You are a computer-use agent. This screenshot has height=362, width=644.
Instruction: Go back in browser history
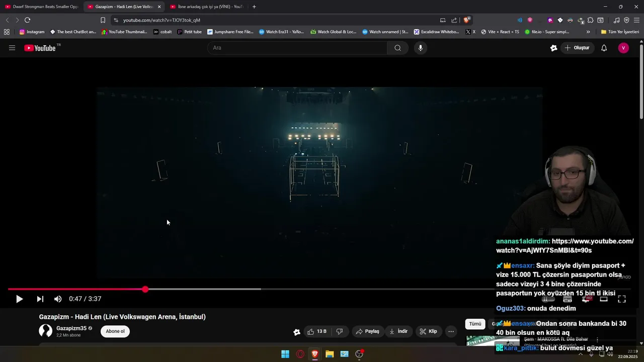[x=7, y=20]
